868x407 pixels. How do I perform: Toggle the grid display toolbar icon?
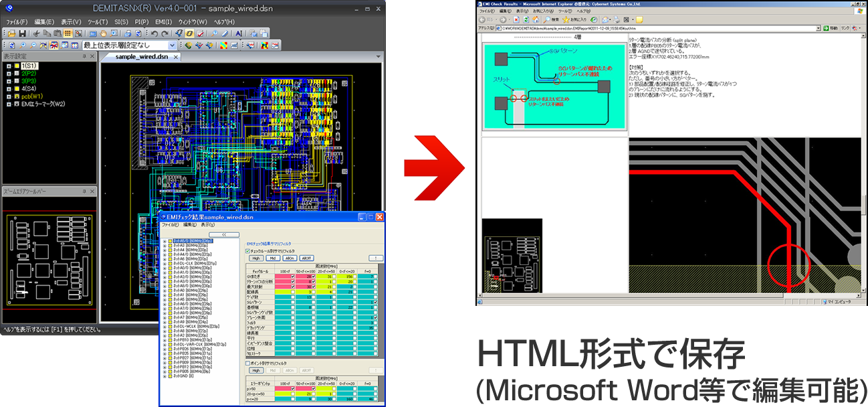(68, 33)
